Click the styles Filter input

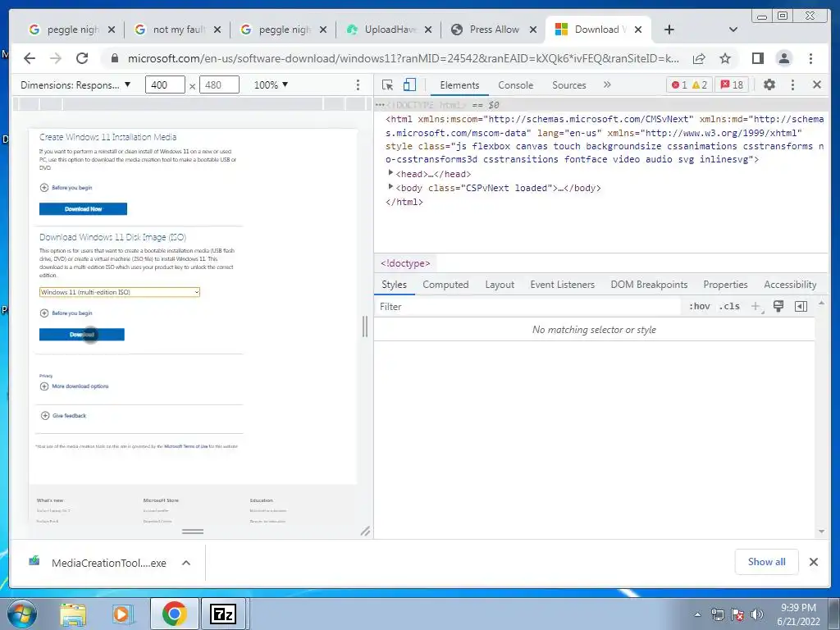pos(527,307)
